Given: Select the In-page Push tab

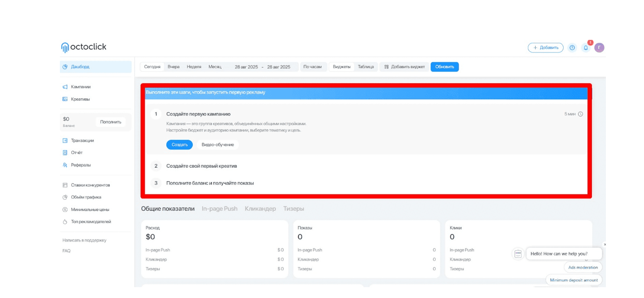Looking at the screenshot, I should click(220, 209).
